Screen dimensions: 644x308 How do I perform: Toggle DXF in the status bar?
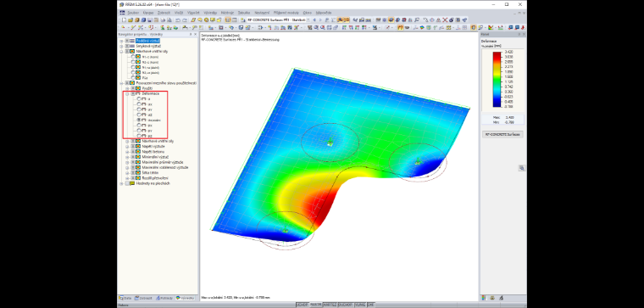[x=371, y=305]
